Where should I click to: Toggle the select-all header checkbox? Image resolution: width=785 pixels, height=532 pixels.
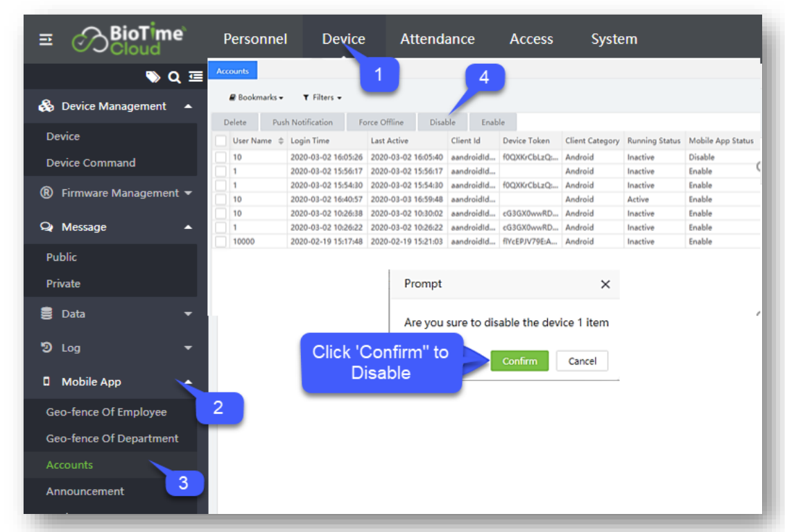(x=221, y=141)
